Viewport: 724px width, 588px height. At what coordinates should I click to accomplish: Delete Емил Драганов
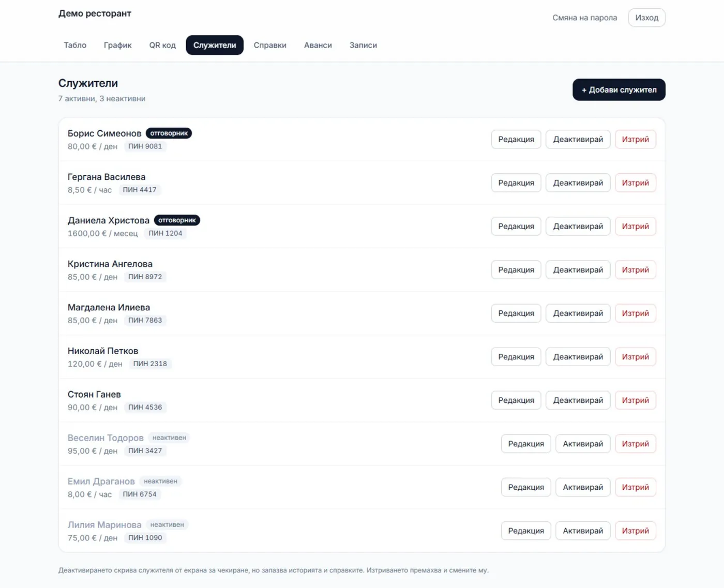click(635, 487)
